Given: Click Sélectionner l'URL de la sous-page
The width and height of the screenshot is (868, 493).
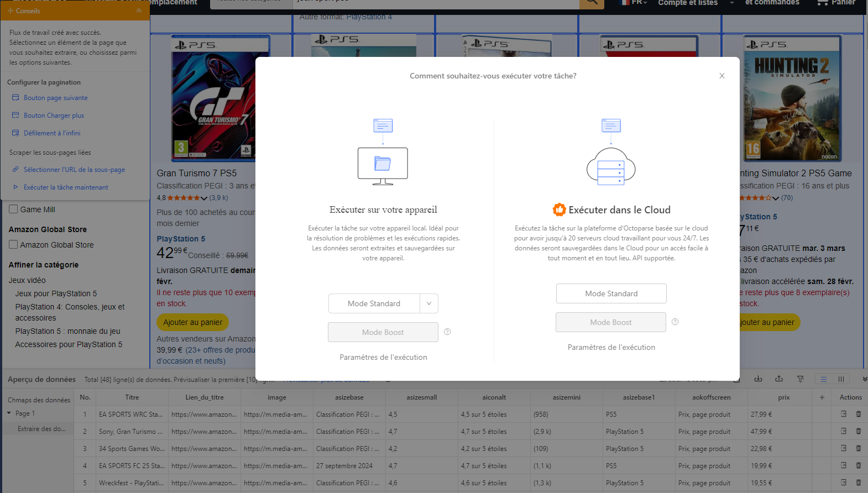Looking at the screenshot, I should [x=74, y=170].
